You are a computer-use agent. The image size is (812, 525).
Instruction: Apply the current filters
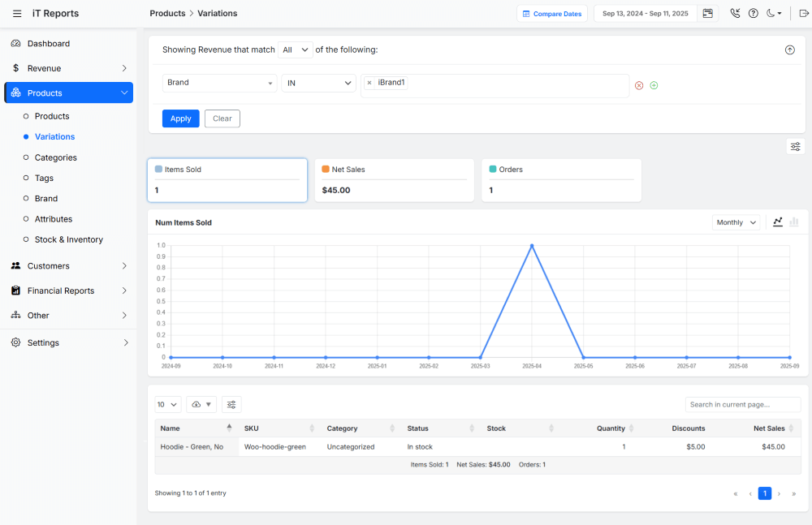tap(180, 118)
